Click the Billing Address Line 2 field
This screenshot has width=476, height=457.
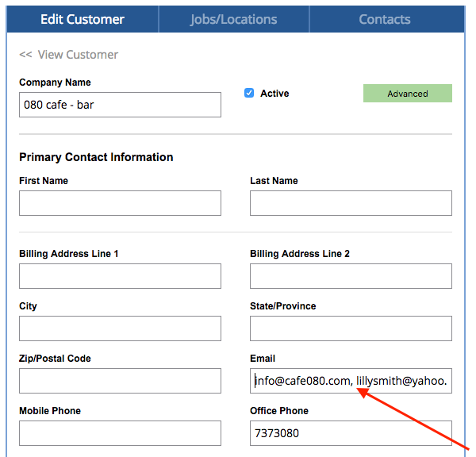click(x=351, y=276)
